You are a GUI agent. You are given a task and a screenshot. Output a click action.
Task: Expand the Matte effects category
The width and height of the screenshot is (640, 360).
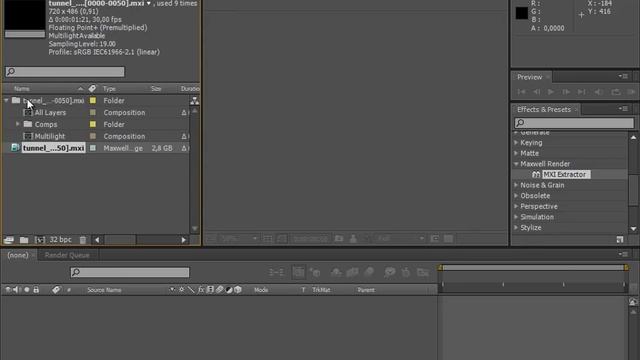[516, 153]
